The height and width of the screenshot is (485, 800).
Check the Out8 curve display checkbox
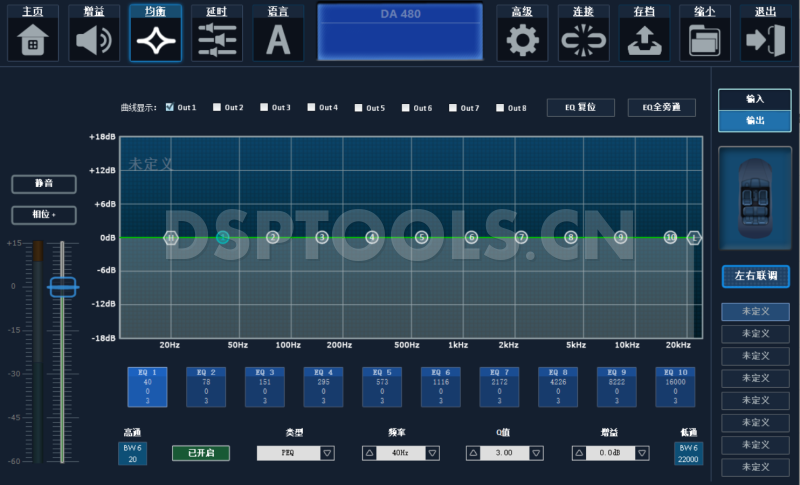500,108
